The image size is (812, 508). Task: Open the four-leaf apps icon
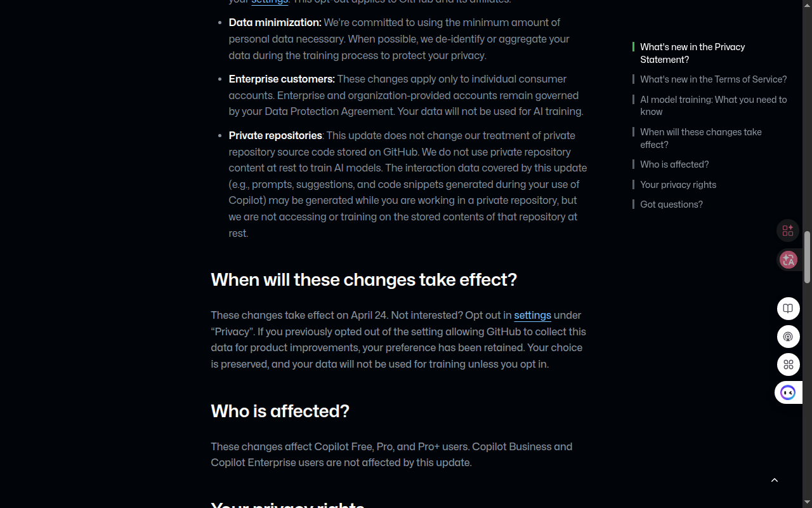click(x=788, y=364)
